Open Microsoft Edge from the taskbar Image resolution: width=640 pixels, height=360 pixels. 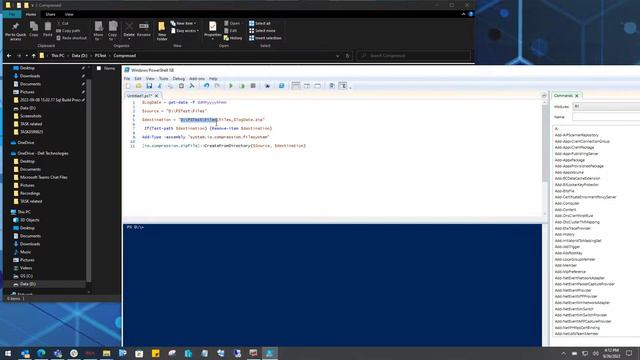41,353
